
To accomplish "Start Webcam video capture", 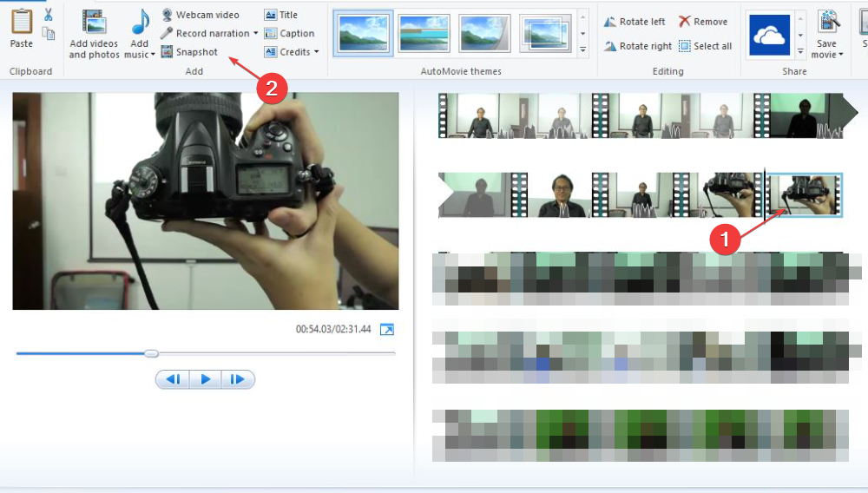I will [x=201, y=15].
